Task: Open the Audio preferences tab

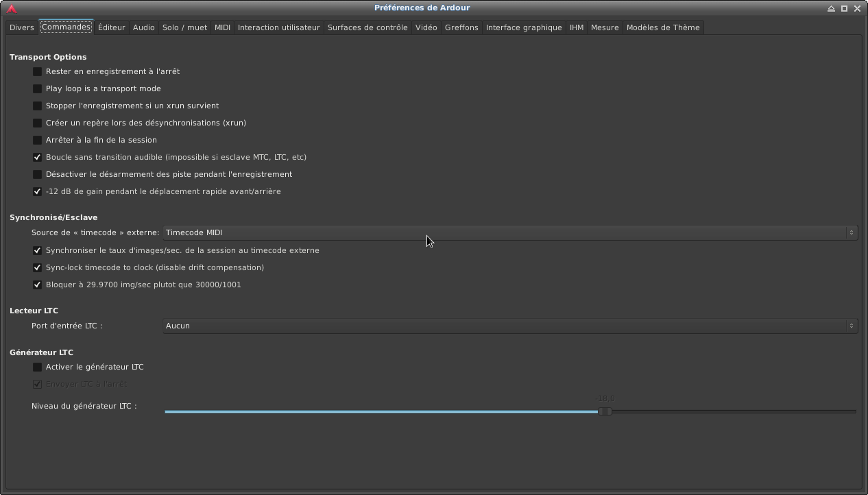Action: click(x=143, y=27)
